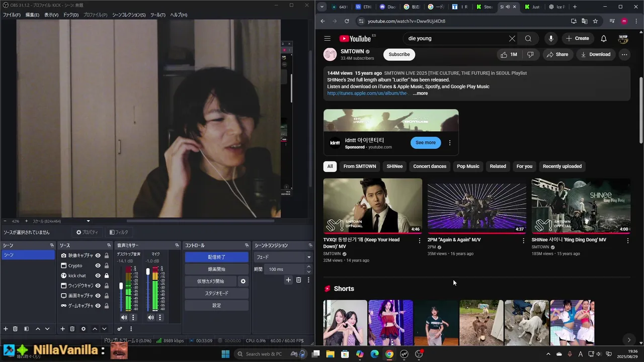Open ファイル(F) menu in OBS
644x362 pixels.
pos(12,15)
